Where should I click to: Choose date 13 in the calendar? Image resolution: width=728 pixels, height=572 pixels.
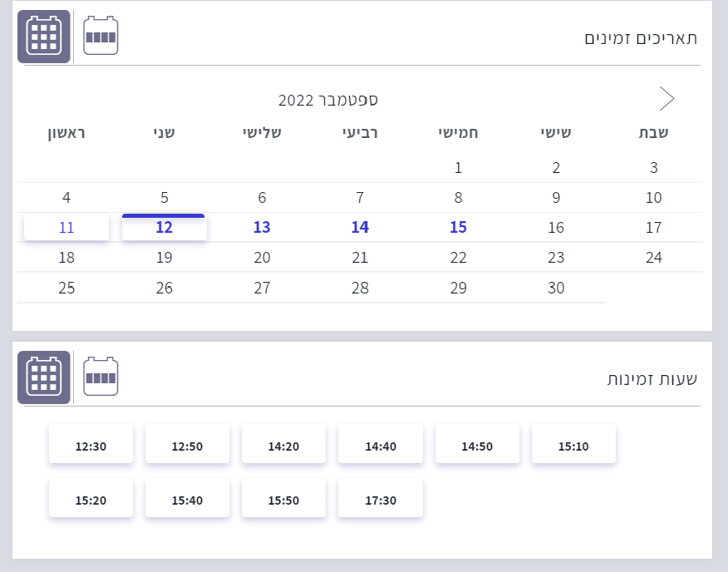point(262,228)
